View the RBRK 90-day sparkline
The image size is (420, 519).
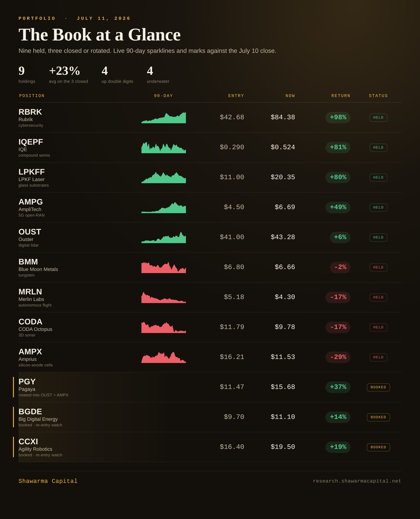(x=164, y=118)
